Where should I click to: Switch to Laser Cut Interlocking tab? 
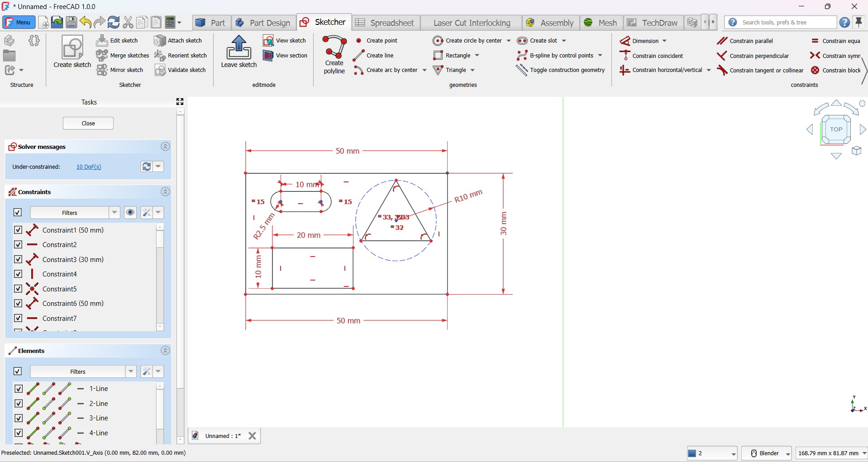472,23
